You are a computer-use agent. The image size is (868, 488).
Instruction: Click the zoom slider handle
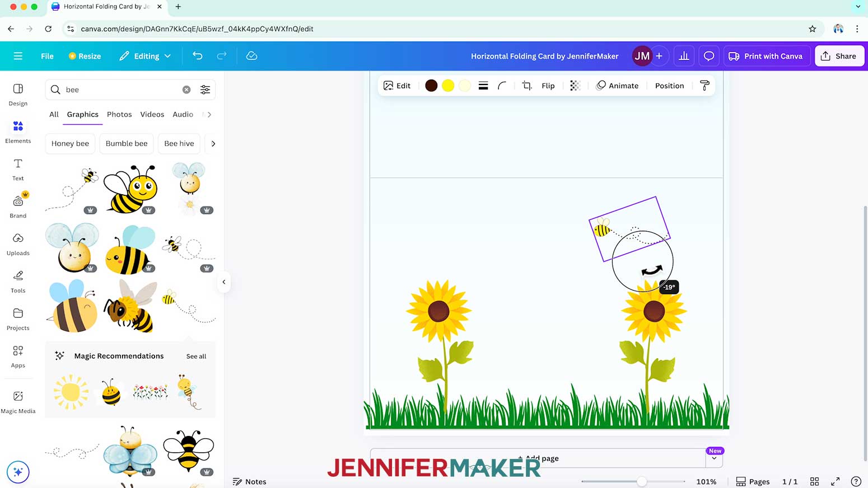tap(642, 481)
